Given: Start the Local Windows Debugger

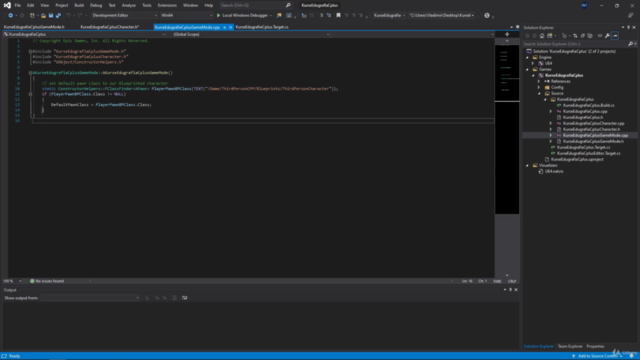Looking at the screenshot, I should [x=244, y=16].
